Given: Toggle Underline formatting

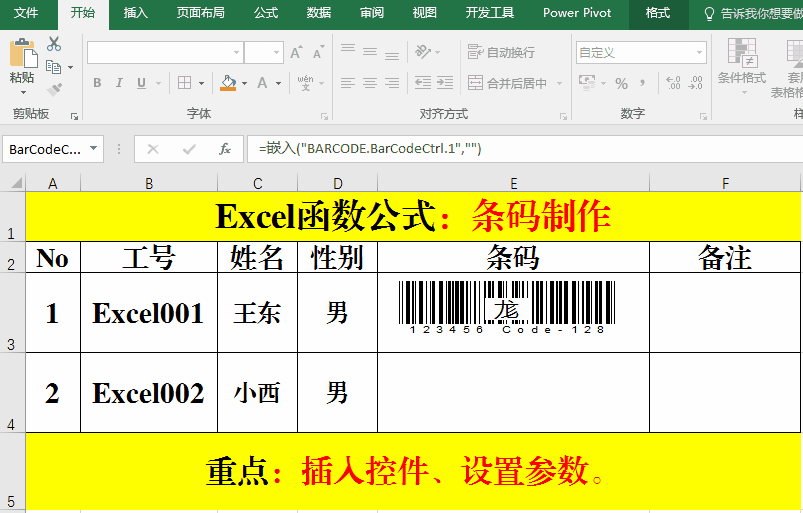Looking at the screenshot, I should point(141,83).
